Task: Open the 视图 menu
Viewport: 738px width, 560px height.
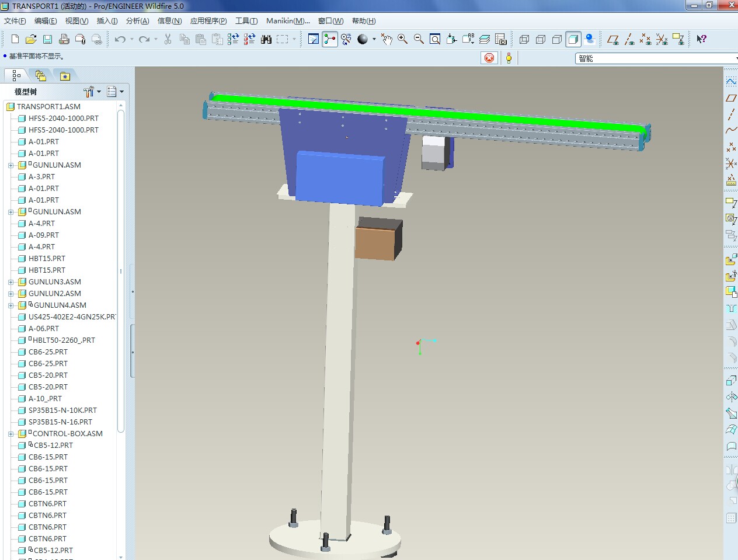Action: [x=75, y=20]
